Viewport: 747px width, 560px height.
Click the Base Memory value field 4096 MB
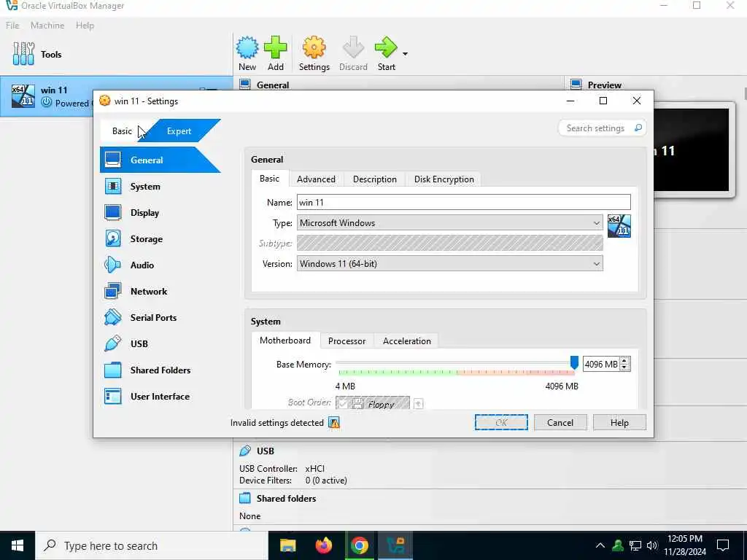point(601,365)
